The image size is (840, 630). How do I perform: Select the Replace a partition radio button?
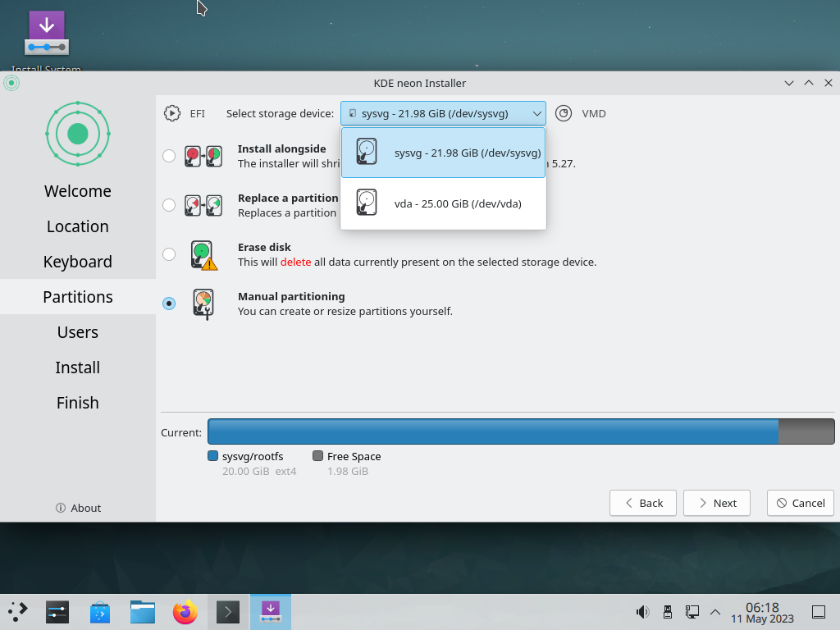pyautogui.click(x=169, y=205)
